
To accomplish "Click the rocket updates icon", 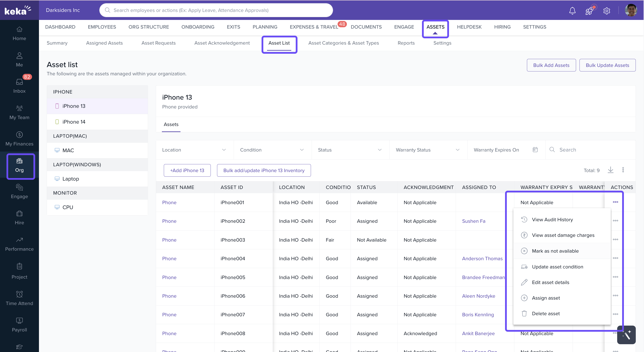I will (589, 11).
